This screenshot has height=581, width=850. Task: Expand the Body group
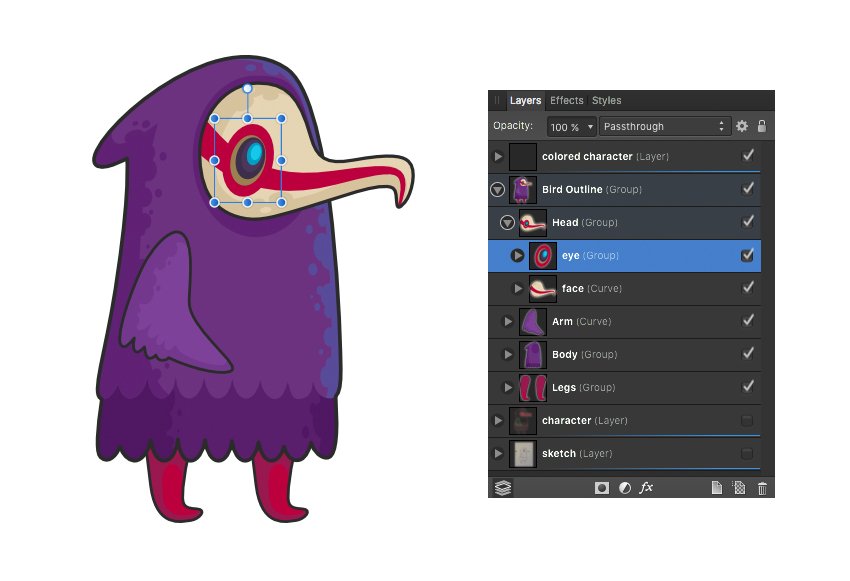508,354
